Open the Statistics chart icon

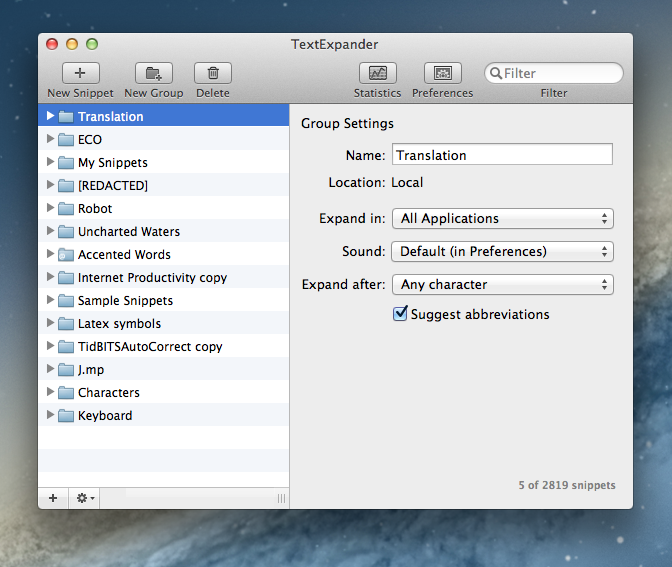pos(378,73)
